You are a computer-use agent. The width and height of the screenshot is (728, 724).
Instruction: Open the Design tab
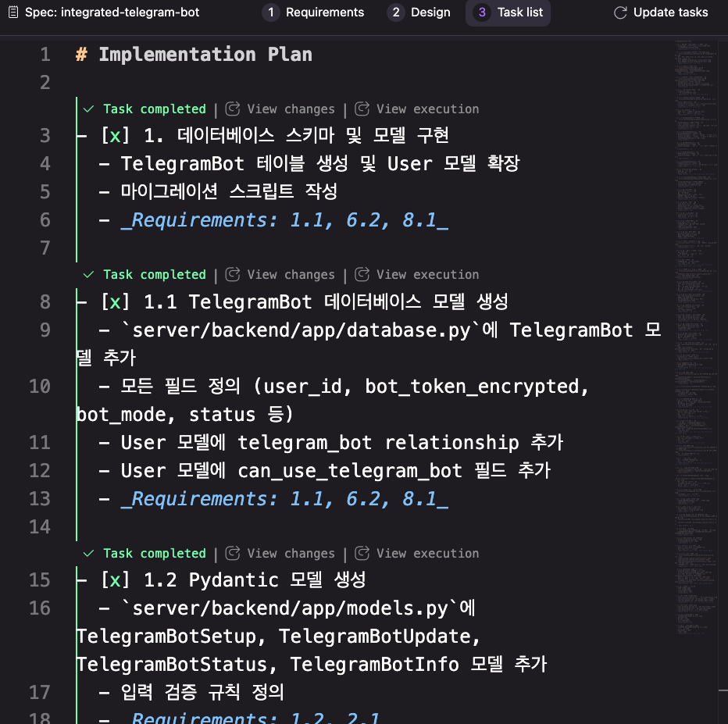[x=430, y=12]
